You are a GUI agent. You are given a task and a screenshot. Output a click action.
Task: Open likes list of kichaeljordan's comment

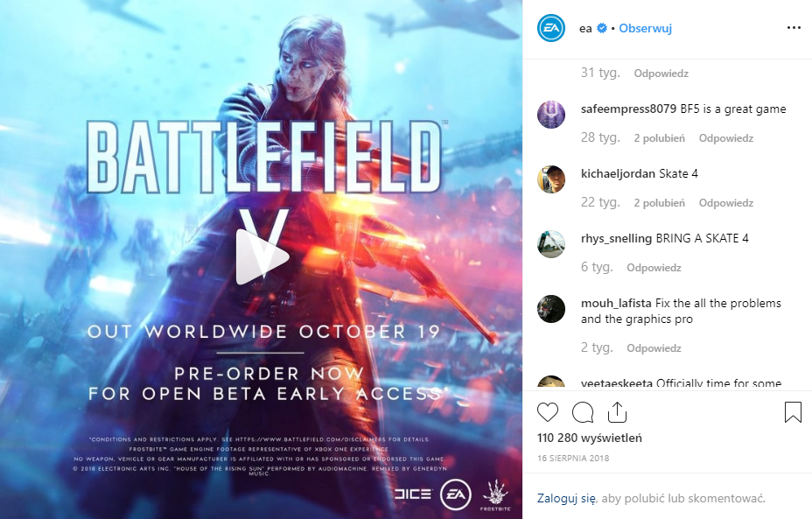coord(659,203)
